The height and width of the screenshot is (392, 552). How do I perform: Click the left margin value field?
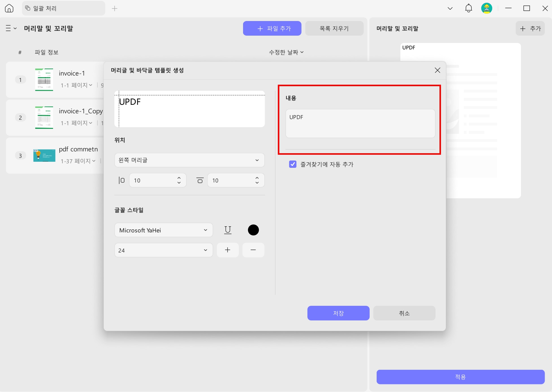pos(152,180)
